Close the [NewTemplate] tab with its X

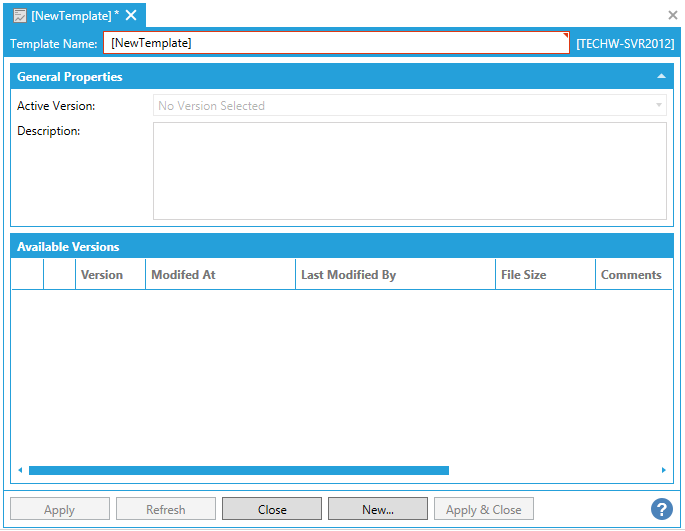[131, 15]
